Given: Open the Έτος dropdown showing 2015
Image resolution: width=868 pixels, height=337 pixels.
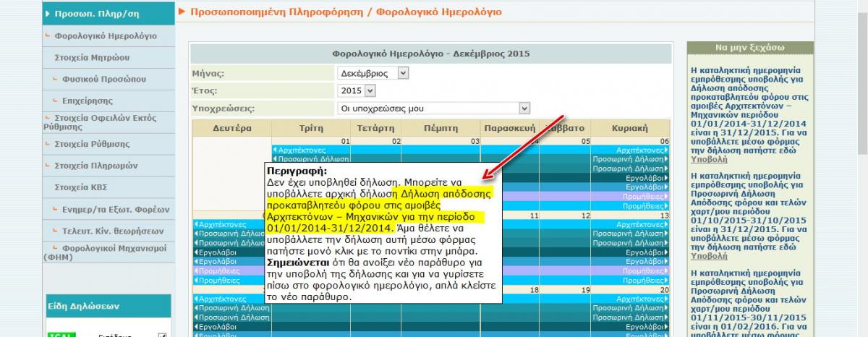Looking at the screenshot, I should (357, 90).
